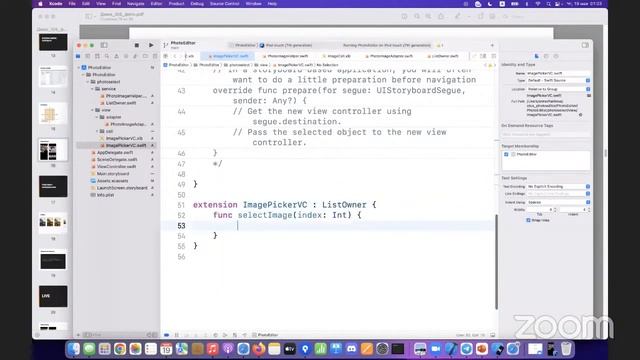Open Discord from the Dock

pos(351,349)
